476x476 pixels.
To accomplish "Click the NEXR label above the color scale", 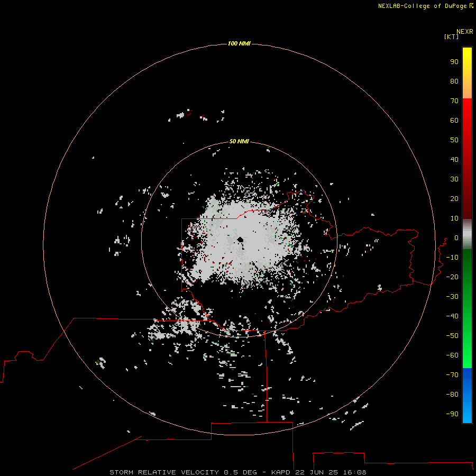I will (x=464, y=32).
